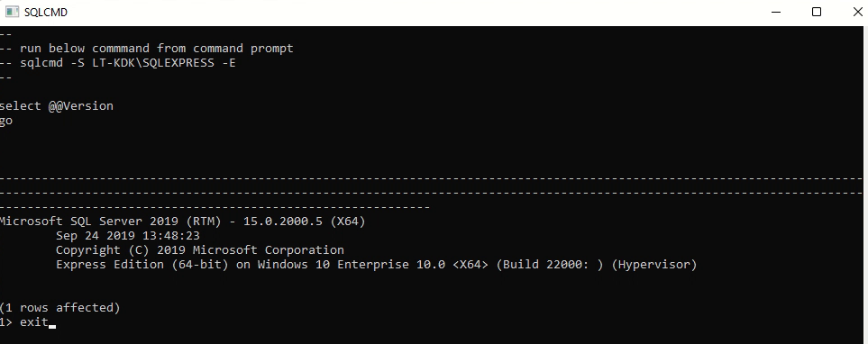
Task: Click the blinking cursor after exit
Action: tap(52, 326)
